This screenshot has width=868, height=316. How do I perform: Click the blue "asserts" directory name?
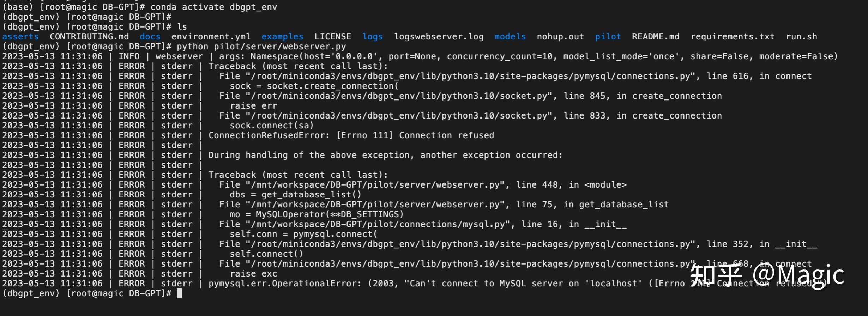[20, 37]
